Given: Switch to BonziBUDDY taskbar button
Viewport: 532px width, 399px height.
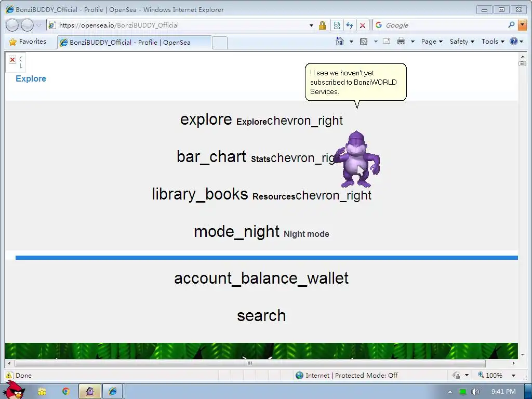Looking at the screenshot, I should click(x=89, y=392).
